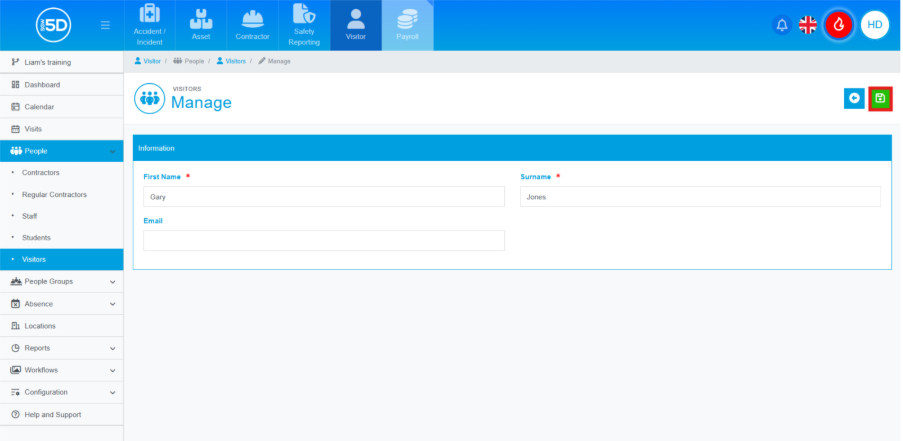Open the HD user profile avatar

874,25
